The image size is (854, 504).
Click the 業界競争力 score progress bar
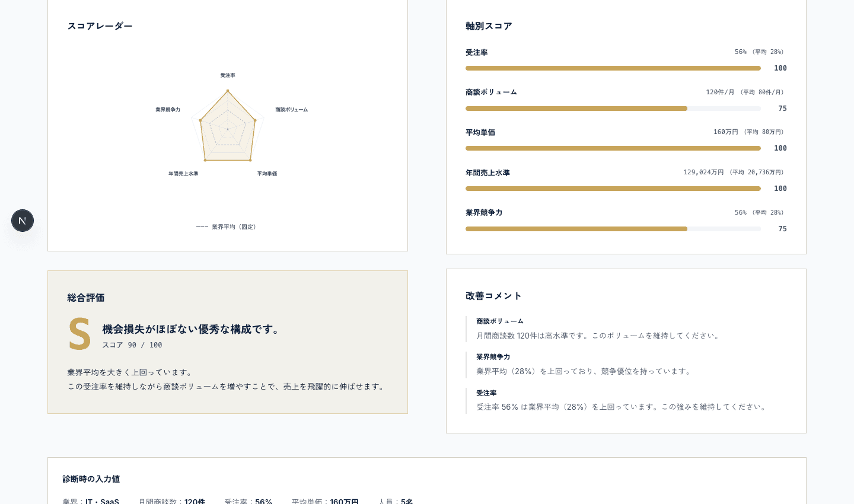(613, 229)
